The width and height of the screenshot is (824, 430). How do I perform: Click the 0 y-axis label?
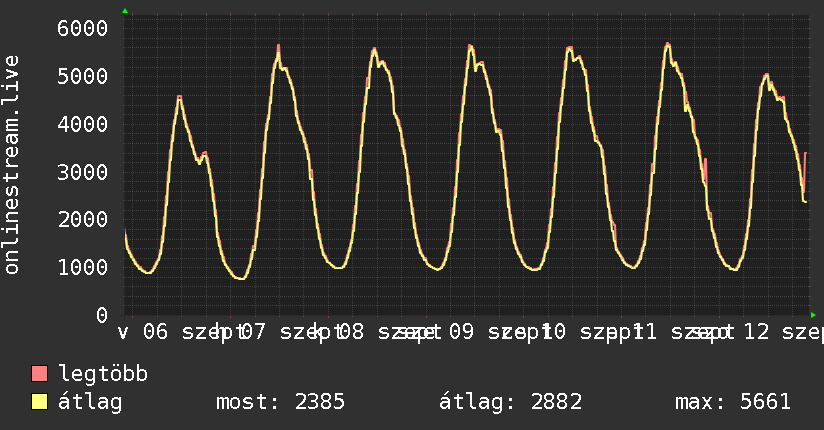coord(102,315)
